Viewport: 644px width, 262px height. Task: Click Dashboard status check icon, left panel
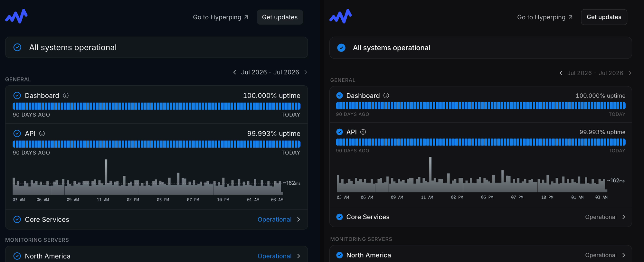[x=17, y=96]
